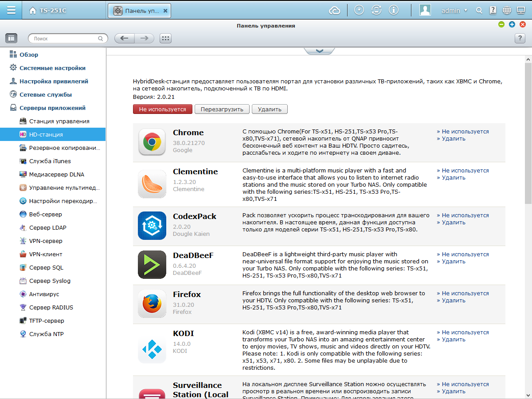
Task: Click the Firefox app icon
Action: (x=152, y=304)
